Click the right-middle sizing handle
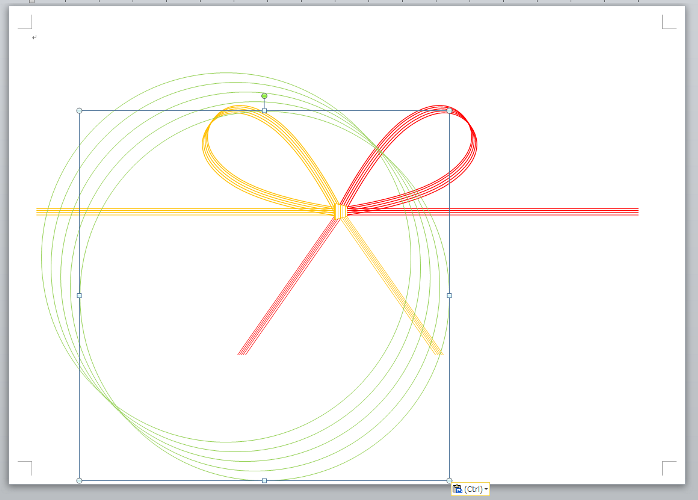 click(449, 295)
